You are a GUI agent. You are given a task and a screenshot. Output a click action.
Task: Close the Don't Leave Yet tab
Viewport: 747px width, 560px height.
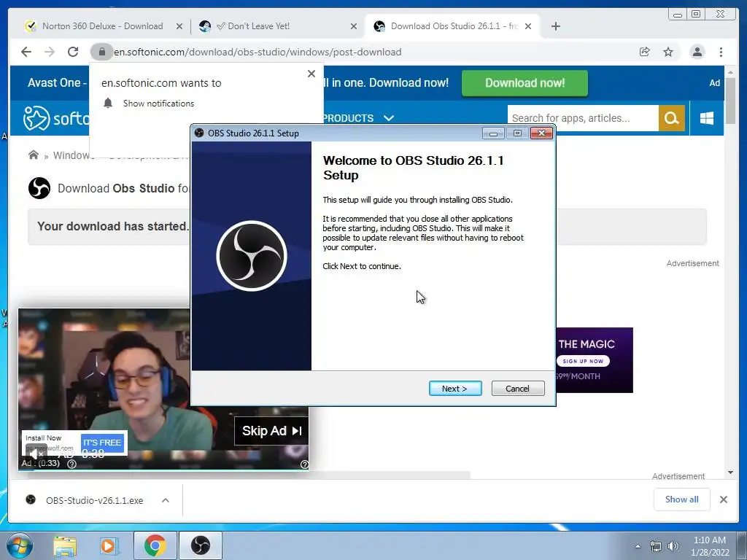(354, 26)
